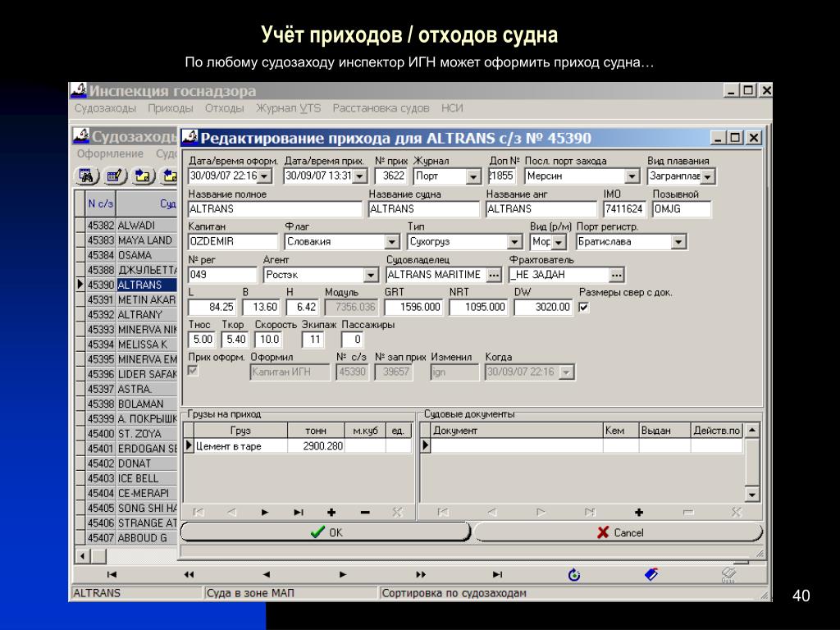Click single previous arrow in bottom navigator
Viewport: 840px width, 630px height.
click(267, 575)
